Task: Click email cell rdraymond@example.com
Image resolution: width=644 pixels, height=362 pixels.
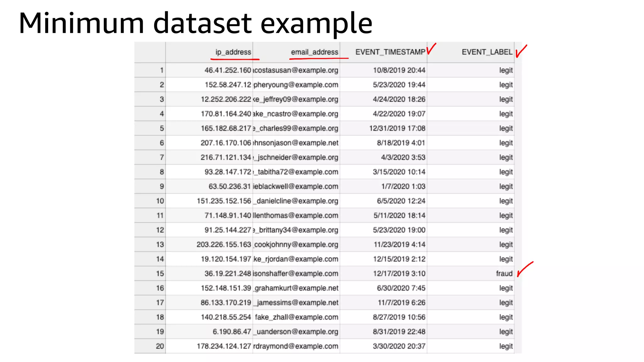Action: pyautogui.click(x=296, y=346)
